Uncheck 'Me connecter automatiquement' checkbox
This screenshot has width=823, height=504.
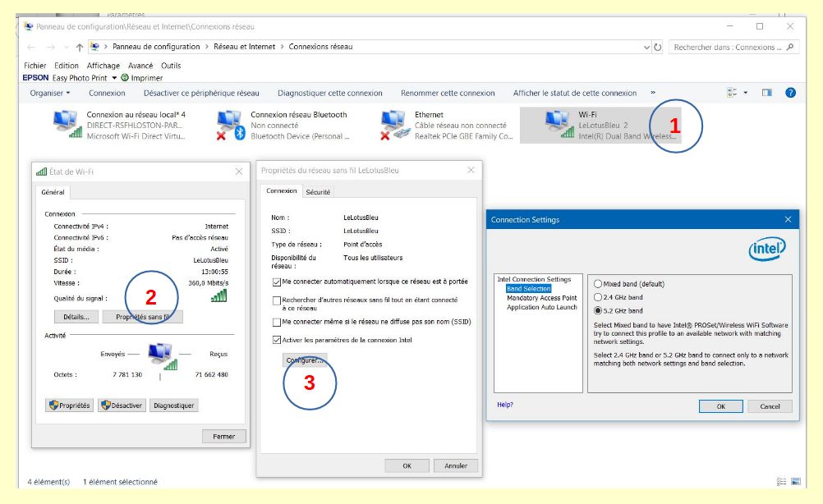click(x=276, y=282)
